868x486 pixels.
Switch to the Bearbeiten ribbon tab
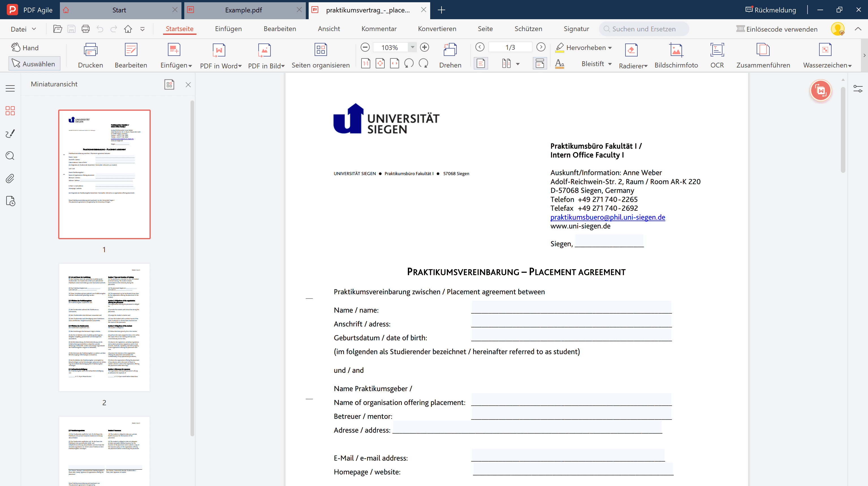click(280, 29)
